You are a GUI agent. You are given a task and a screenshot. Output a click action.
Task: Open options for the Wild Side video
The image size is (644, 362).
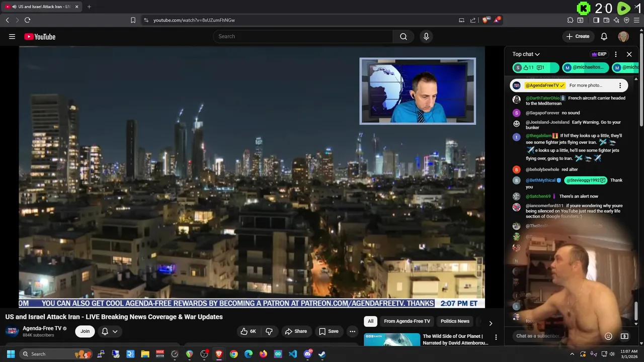click(x=496, y=337)
